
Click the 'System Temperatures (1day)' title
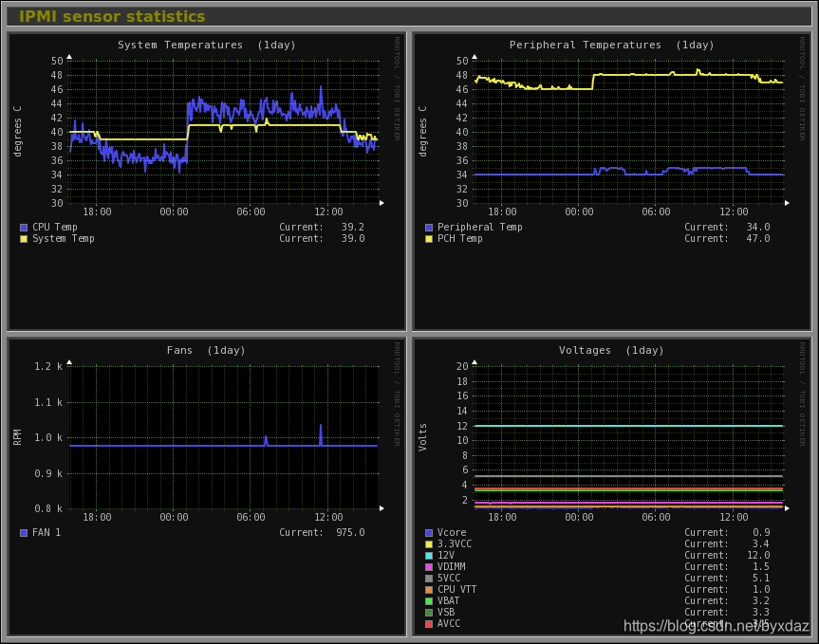click(207, 45)
